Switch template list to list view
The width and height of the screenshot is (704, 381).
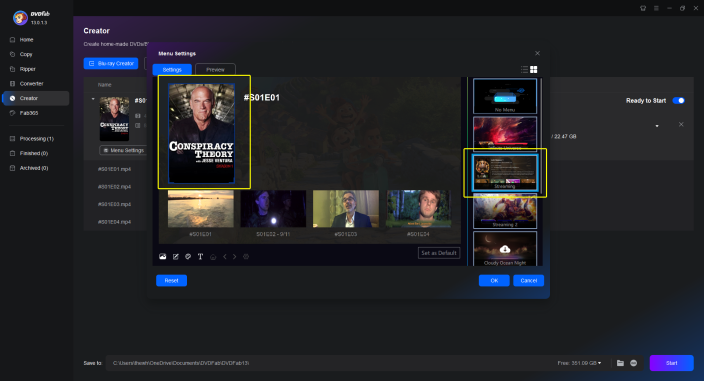coord(524,70)
